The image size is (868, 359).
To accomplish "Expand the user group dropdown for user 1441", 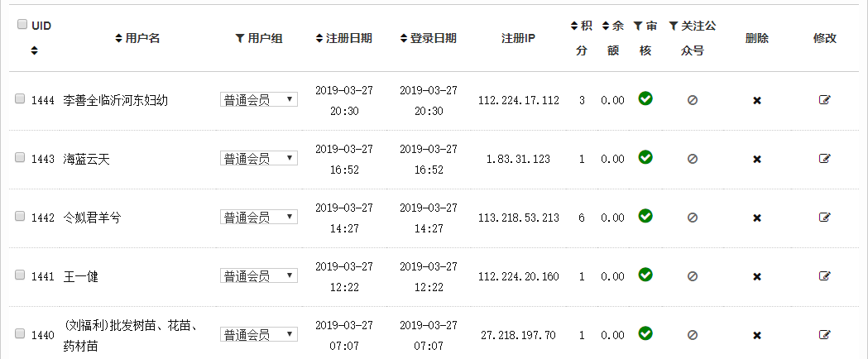I will click(x=258, y=276).
